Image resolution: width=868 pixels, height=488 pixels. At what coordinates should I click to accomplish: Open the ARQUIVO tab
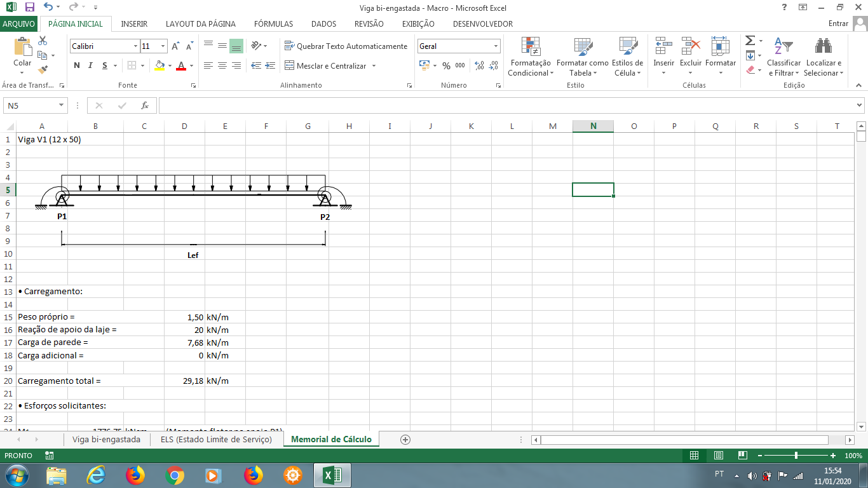point(19,24)
